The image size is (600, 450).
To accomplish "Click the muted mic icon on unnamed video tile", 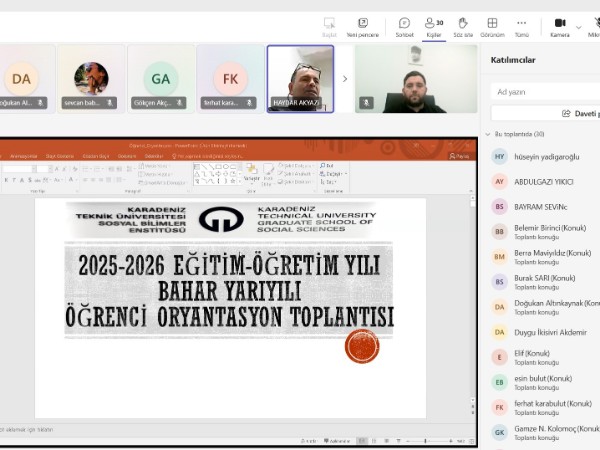I will [366, 103].
